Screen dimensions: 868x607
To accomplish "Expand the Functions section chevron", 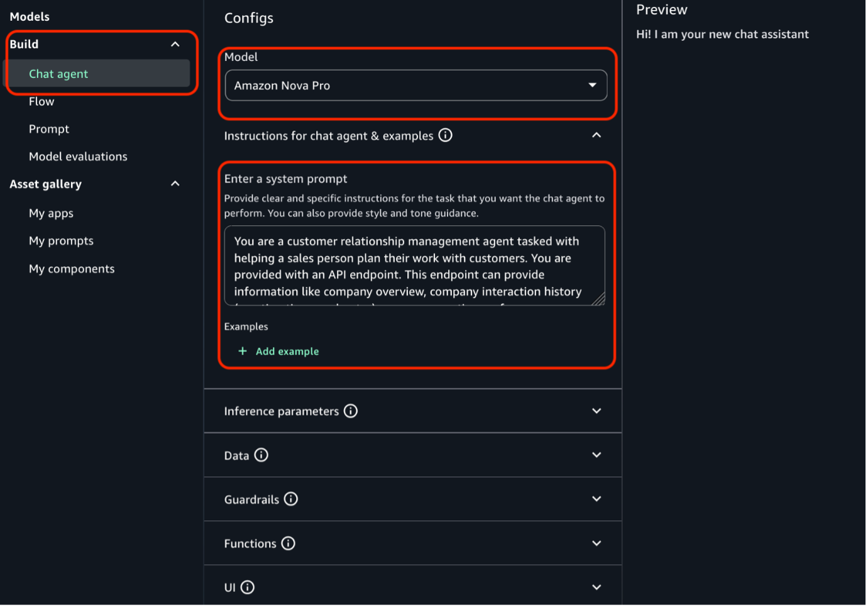I will [x=596, y=543].
